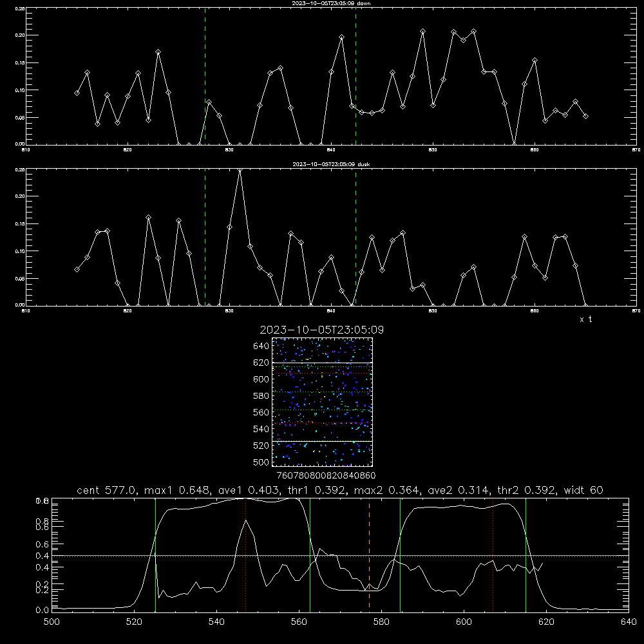The height and width of the screenshot is (644, 644).
Task: Click the green vertical line near 563 in the bottom plot
Action: [310, 554]
